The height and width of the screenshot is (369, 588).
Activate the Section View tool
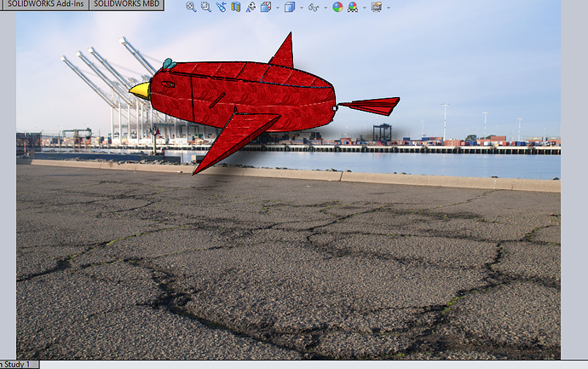pyautogui.click(x=236, y=7)
